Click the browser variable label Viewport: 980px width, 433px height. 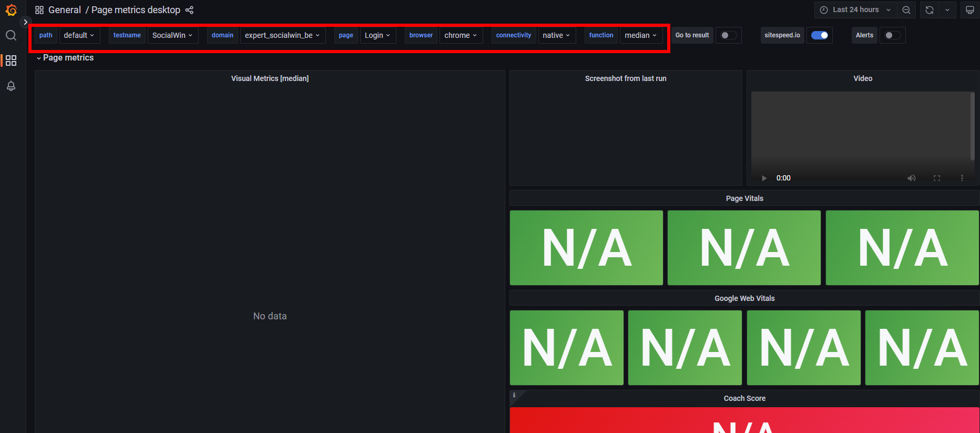[421, 35]
